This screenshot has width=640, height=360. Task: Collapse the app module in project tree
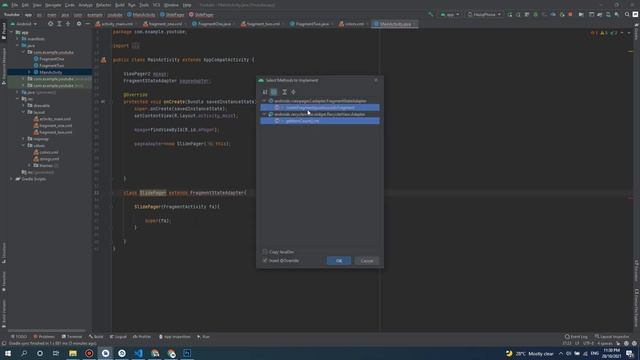pyautogui.click(x=11, y=32)
